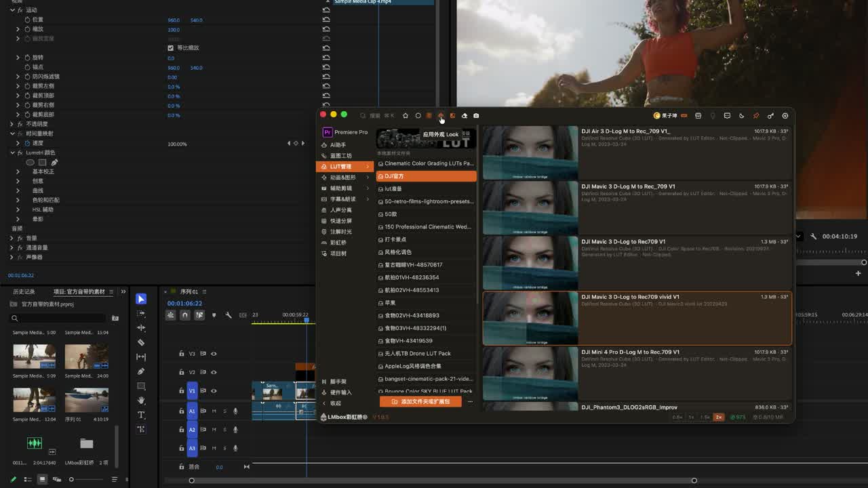Click the camera snapshot icon in LMbox toolbar

[x=476, y=116]
